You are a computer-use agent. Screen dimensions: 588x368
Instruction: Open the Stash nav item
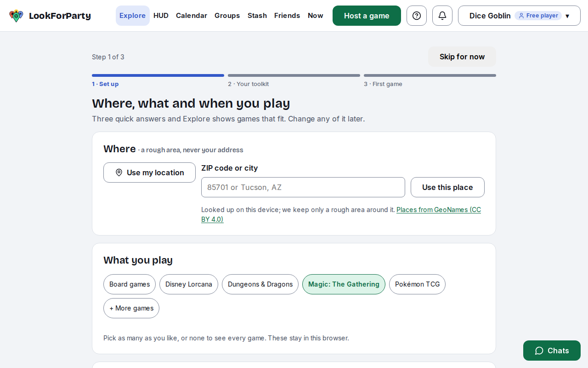pos(257,16)
